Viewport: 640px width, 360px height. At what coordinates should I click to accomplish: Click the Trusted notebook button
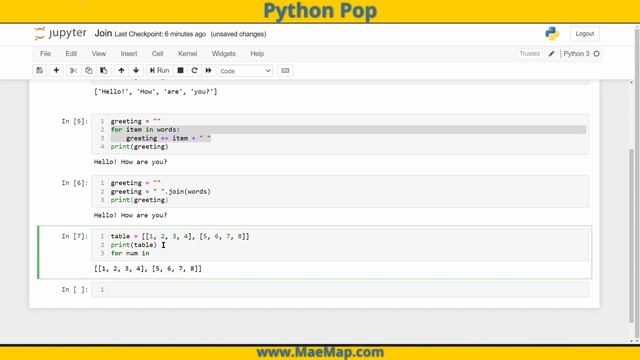click(x=529, y=53)
